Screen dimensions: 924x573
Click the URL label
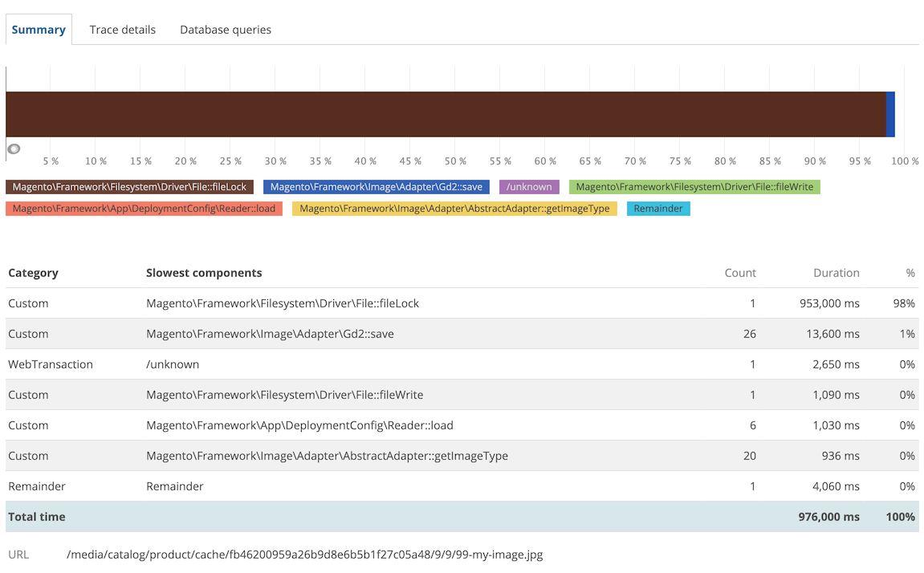tap(18, 555)
